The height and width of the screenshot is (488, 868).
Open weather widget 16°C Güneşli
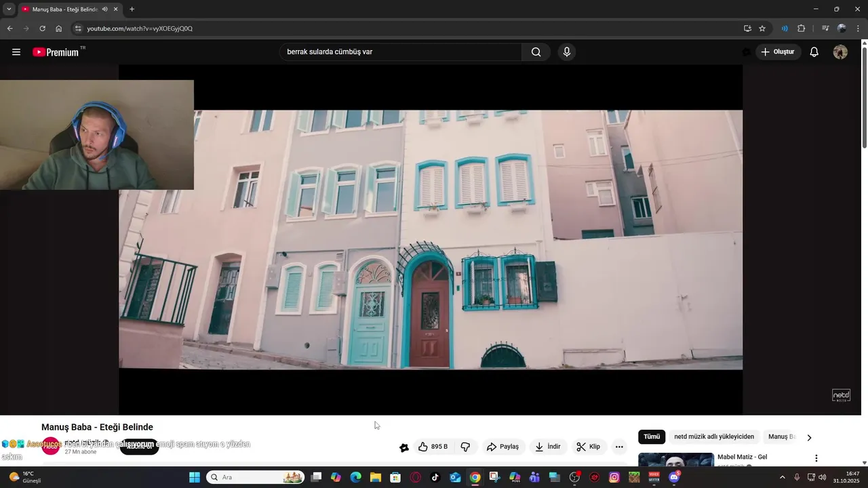tap(26, 477)
